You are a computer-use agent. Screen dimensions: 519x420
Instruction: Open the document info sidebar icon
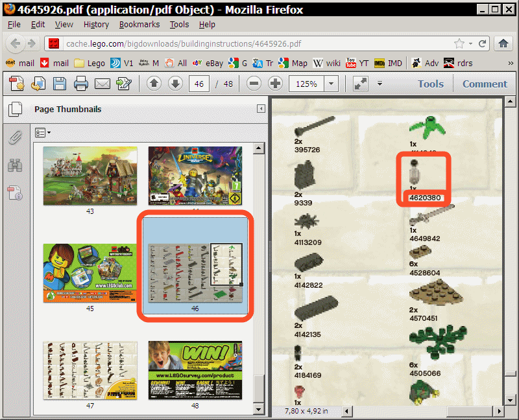[15, 192]
